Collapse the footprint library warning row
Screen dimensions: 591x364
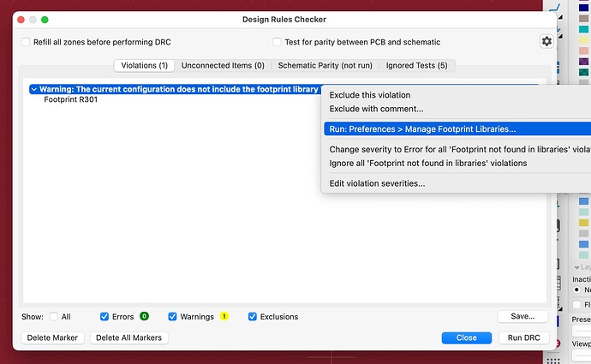coord(33,89)
